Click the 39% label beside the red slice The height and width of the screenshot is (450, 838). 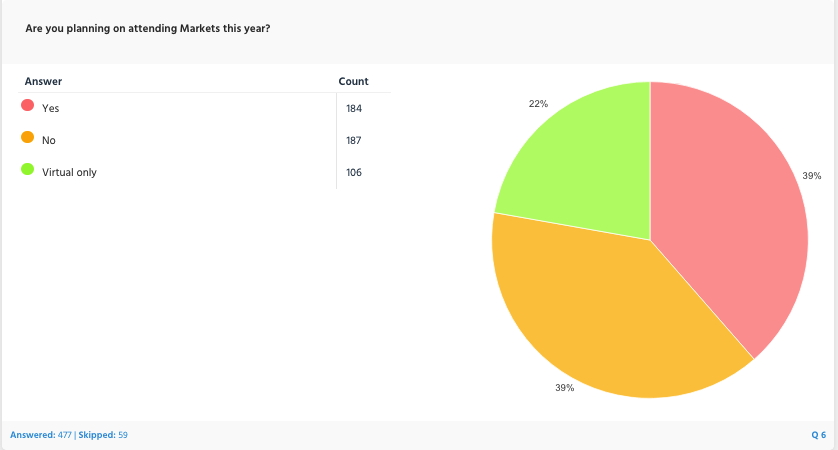pos(812,175)
